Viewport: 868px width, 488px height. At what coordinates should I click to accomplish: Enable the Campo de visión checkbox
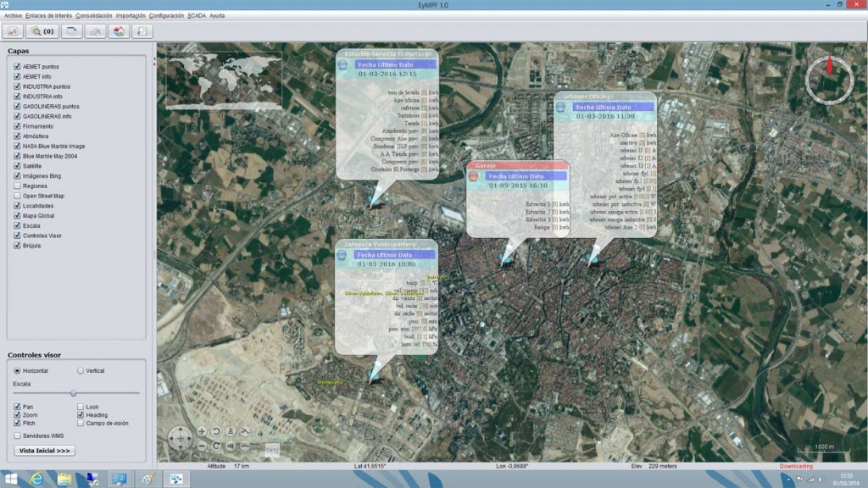pos(81,424)
